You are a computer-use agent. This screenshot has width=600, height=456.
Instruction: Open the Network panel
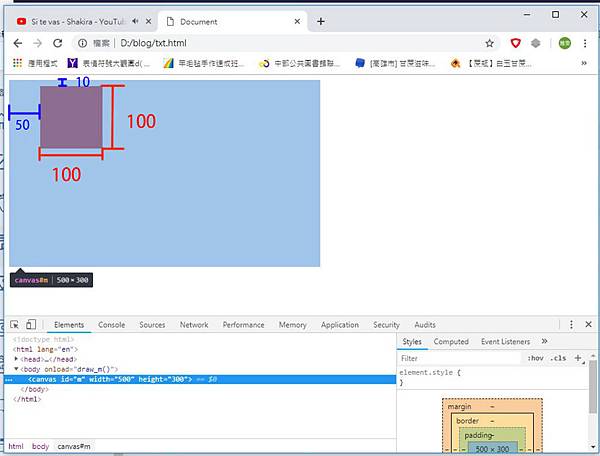194,325
